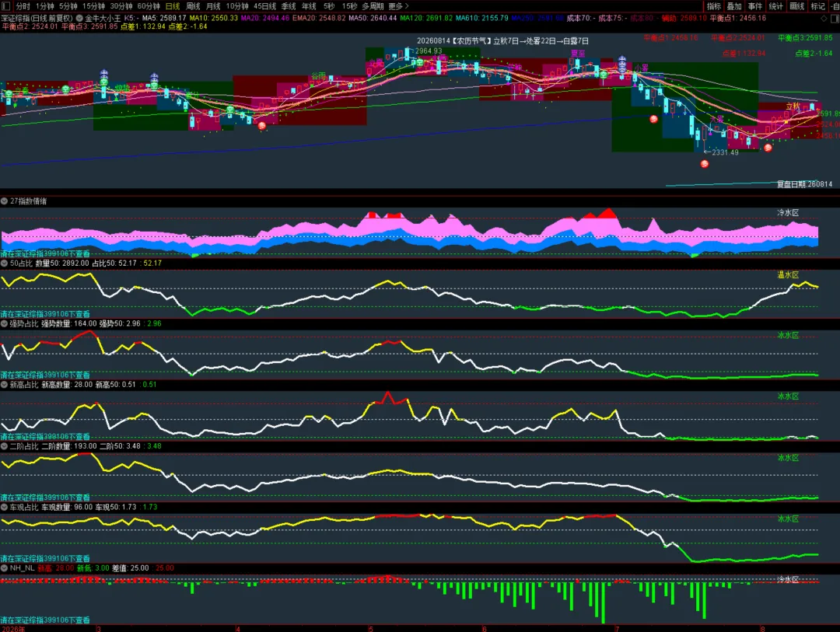
Task: Open the 新高占比 indicator menu icon
Action: click(5, 385)
